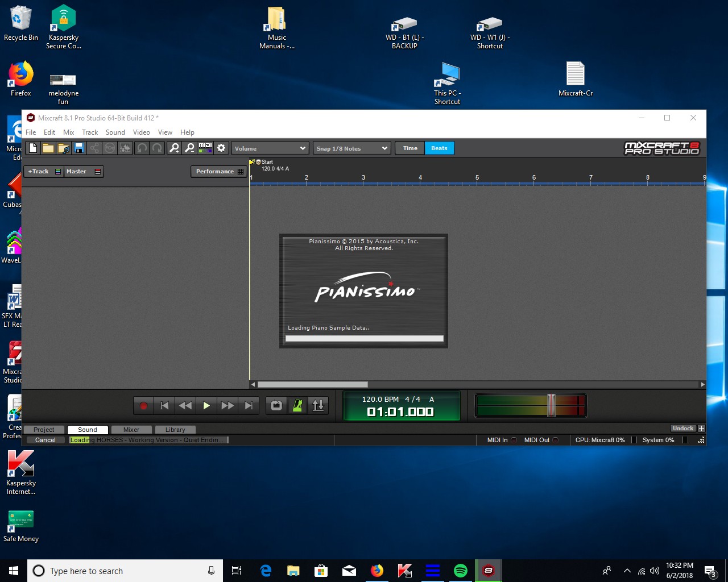Adjust the master volume slider handle
This screenshot has height=582, width=728.
pos(551,405)
